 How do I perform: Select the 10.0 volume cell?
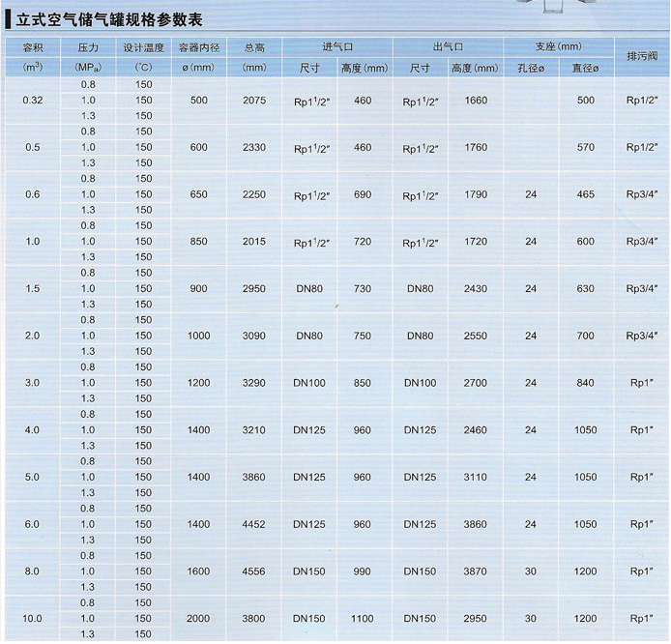pos(33,619)
